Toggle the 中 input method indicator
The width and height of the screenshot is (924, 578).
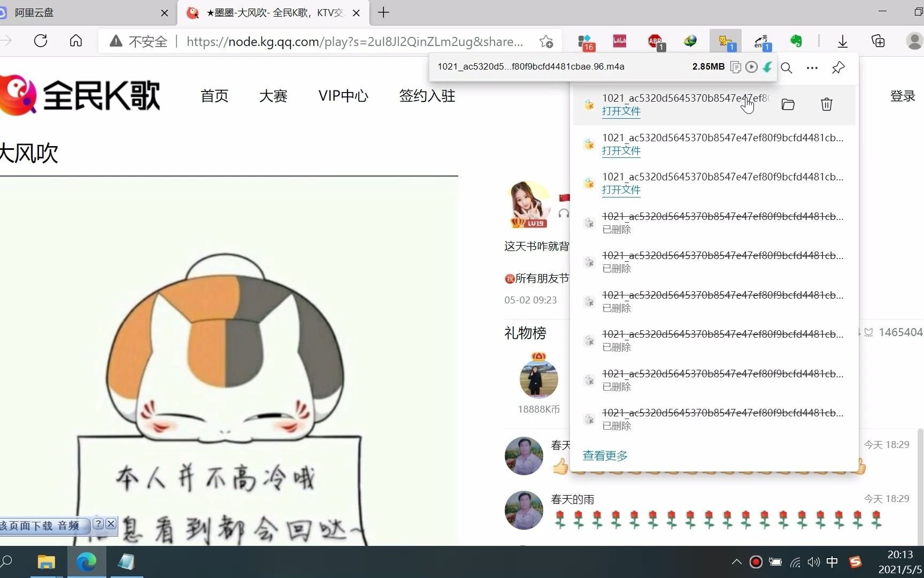(x=832, y=562)
